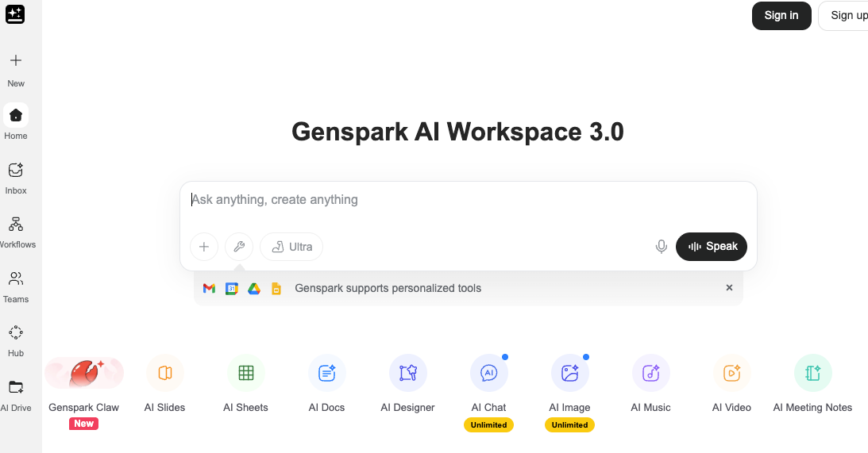
Task: Open AI Drive in sidebar
Action: pyautogui.click(x=16, y=396)
